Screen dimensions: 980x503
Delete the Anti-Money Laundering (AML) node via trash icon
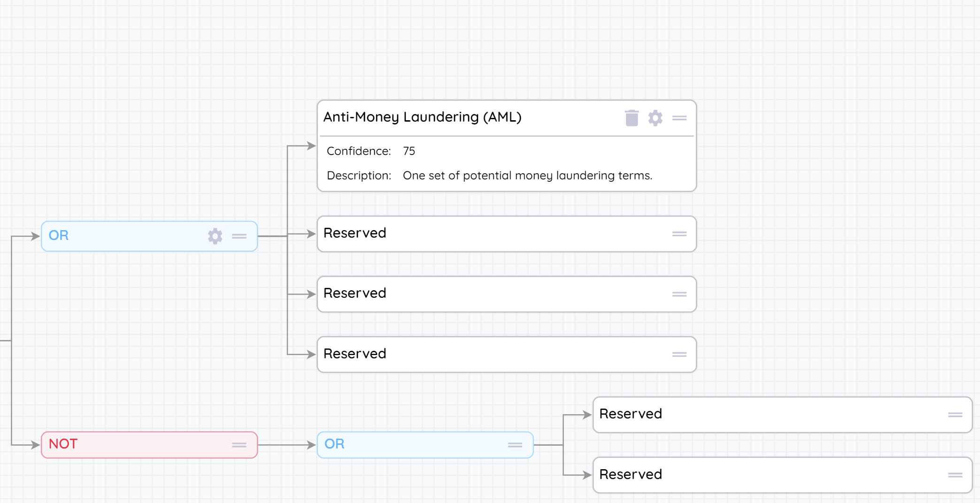[632, 118]
